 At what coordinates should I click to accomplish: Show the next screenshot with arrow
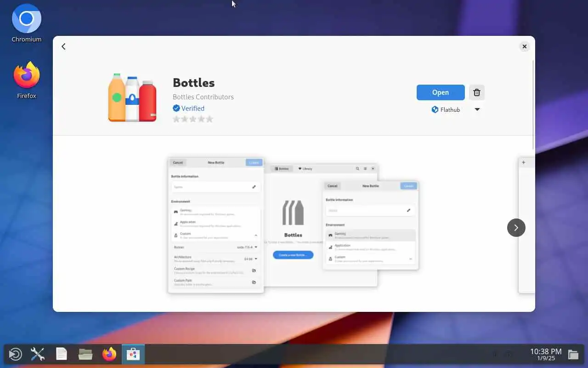[x=516, y=228]
